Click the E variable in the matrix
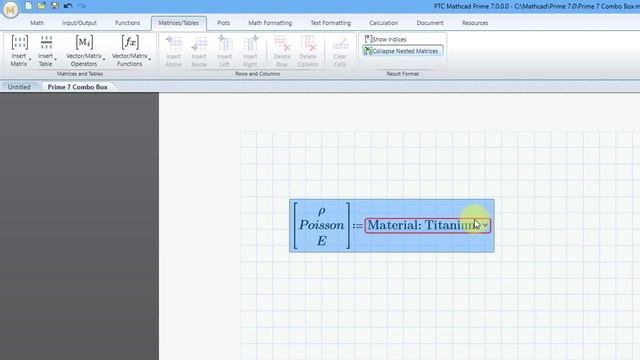 point(322,241)
